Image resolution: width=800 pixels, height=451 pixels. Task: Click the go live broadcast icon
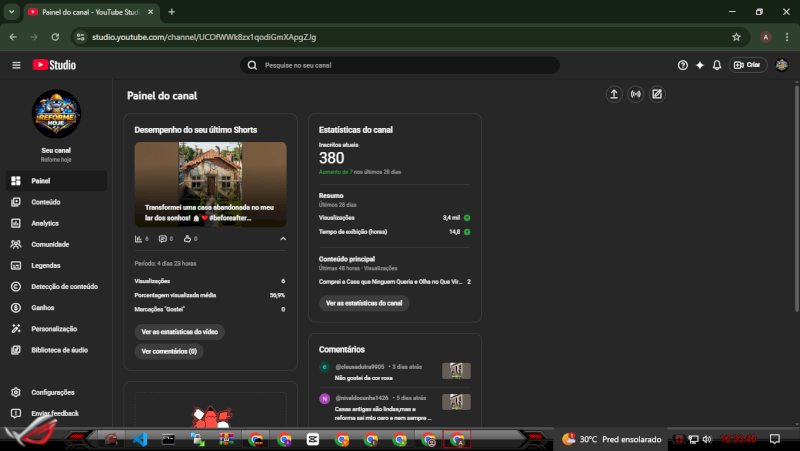click(635, 95)
